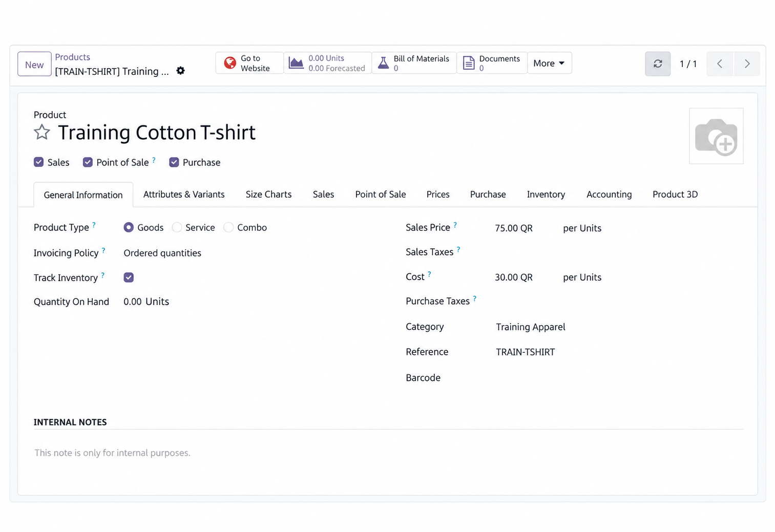Open the Category field Training Apparel

click(x=530, y=327)
